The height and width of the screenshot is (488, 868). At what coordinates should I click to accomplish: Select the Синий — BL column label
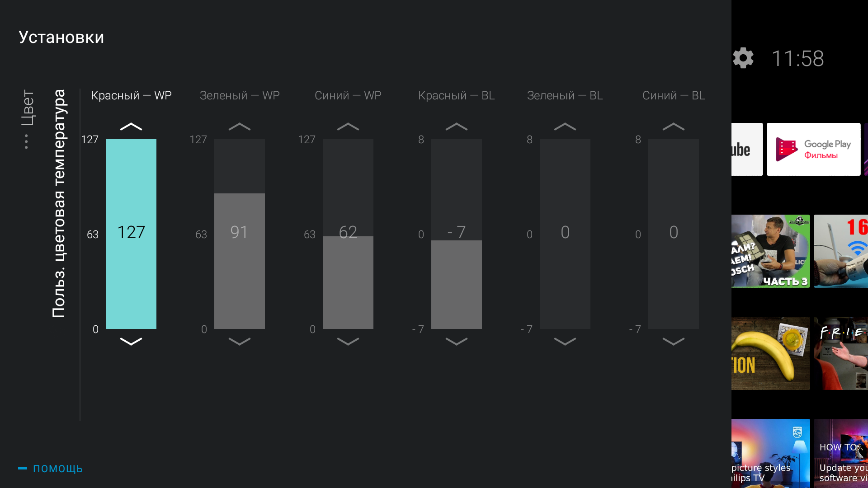(x=674, y=95)
